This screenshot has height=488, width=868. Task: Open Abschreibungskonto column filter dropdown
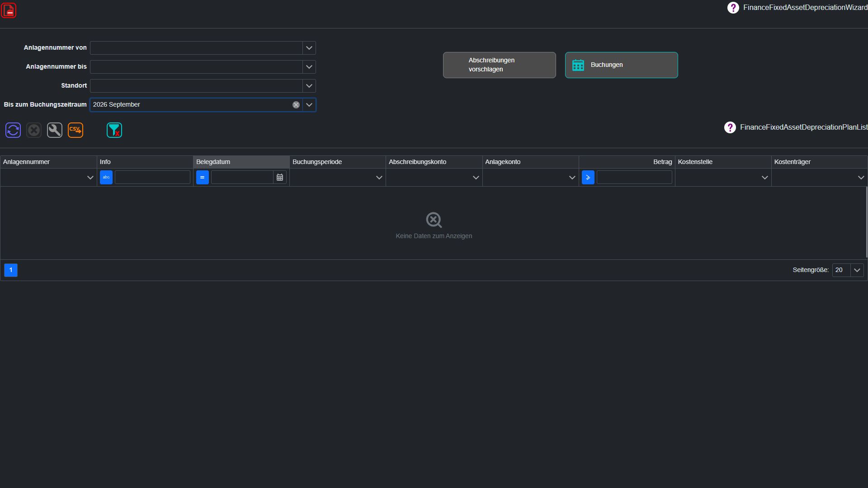(x=476, y=178)
